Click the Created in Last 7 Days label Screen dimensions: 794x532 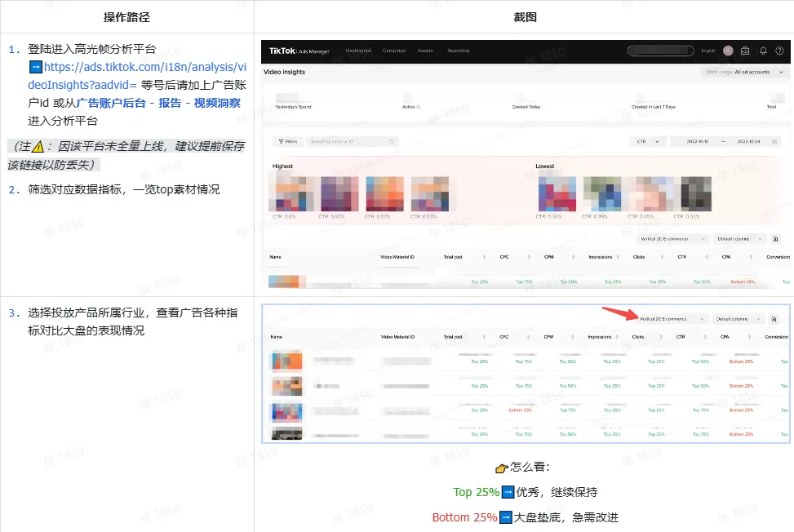tap(653, 107)
